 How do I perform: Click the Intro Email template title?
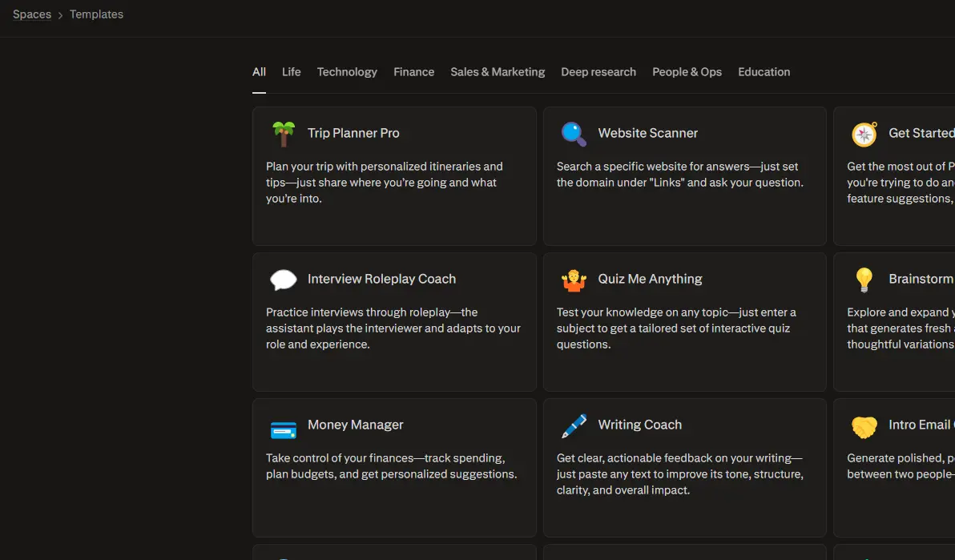[x=921, y=425]
